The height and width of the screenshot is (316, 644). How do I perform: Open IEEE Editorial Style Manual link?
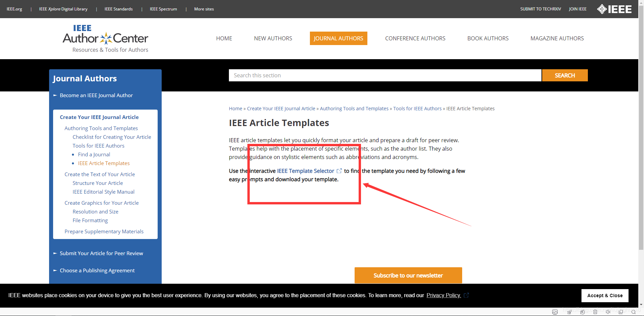pyautogui.click(x=104, y=192)
